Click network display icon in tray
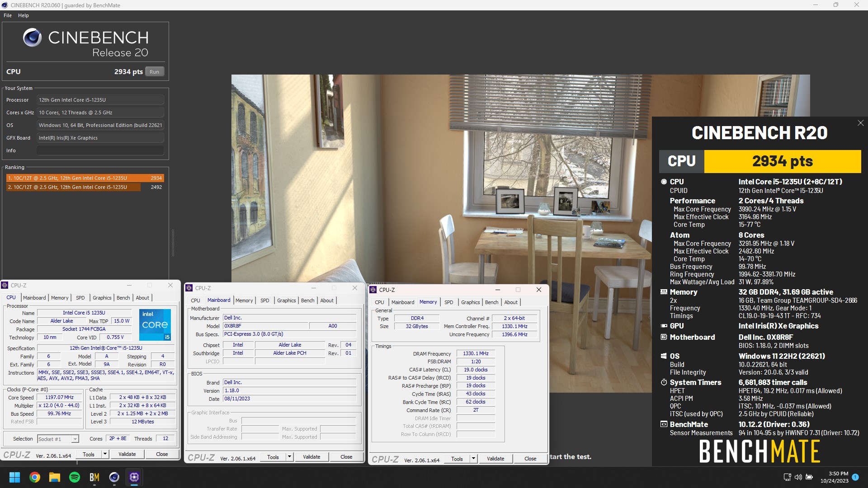This screenshot has height=488, width=868. 787,477
